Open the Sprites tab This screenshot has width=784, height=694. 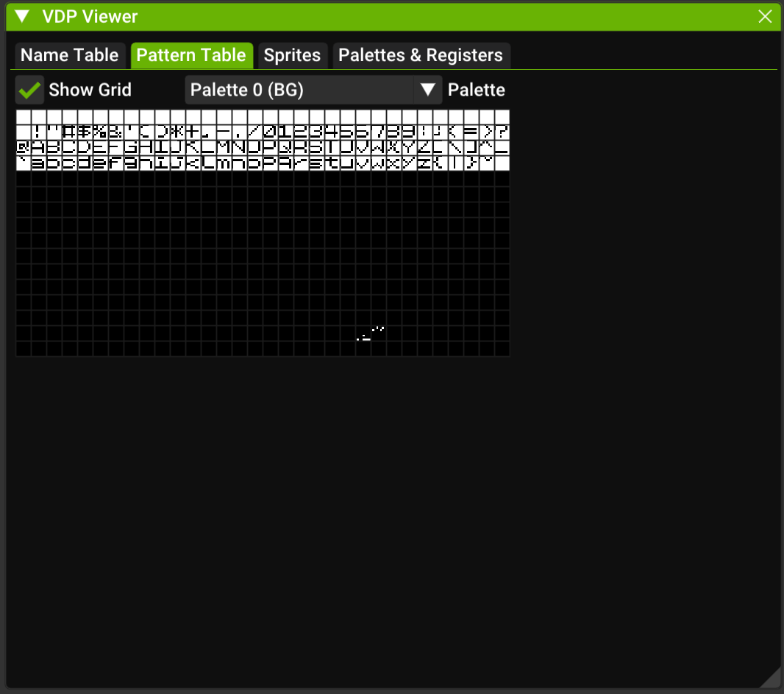293,55
